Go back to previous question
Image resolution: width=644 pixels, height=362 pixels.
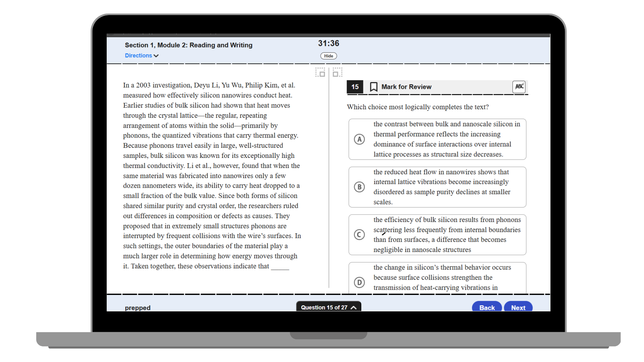(487, 307)
